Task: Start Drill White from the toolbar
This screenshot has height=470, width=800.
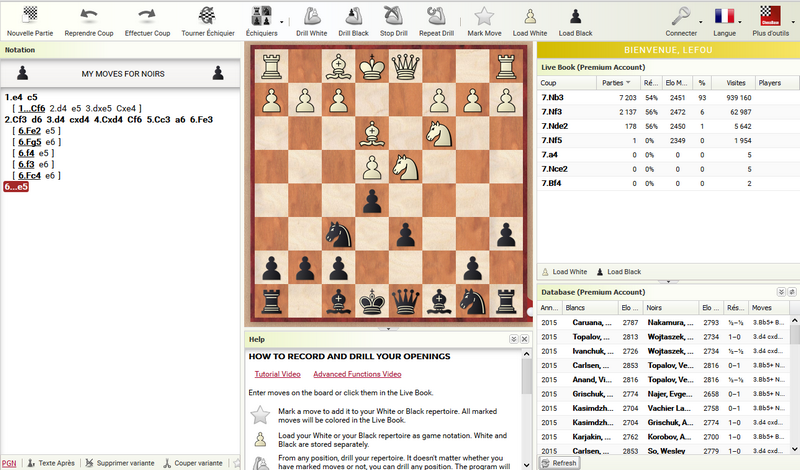Action: click(x=312, y=20)
